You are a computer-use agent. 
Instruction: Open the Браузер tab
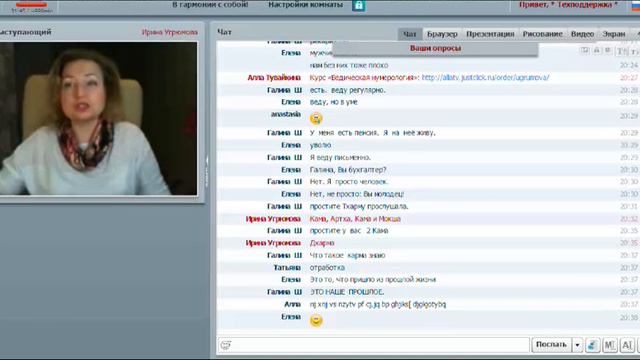[x=442, y=34]
